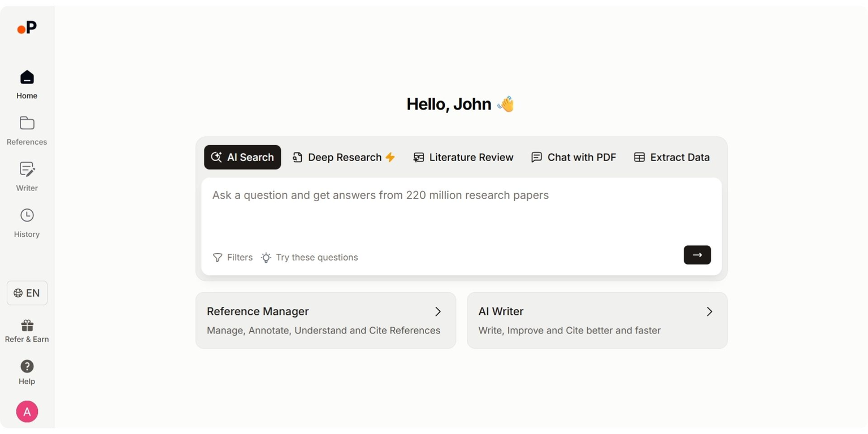
Task: Click the Refer & Earn gift icon
Action: click(27, 325)
